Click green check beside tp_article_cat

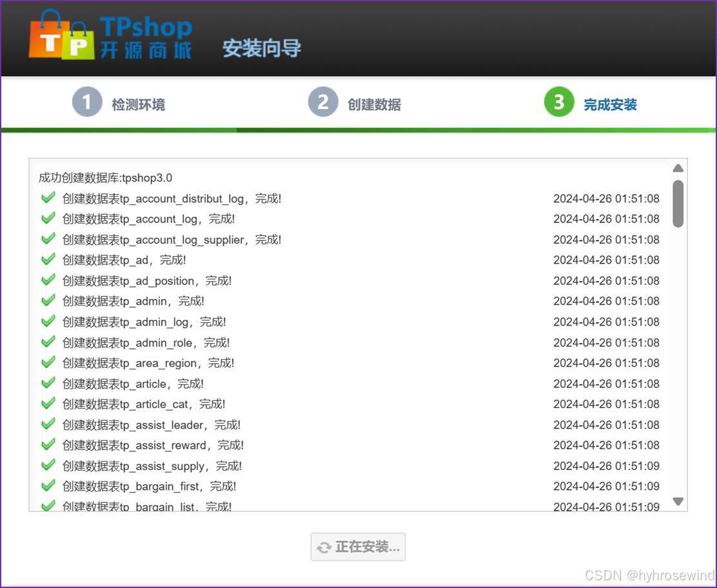pos(48,403)
